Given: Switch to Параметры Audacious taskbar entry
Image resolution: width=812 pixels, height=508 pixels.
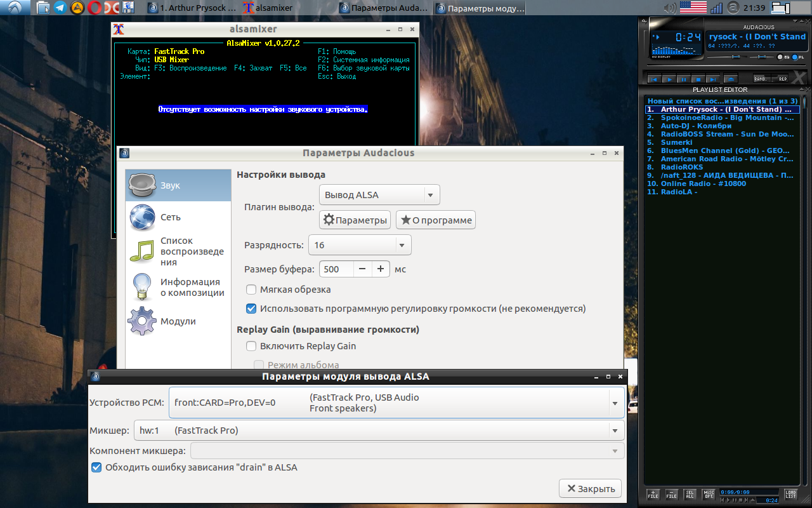Looking at the screenshot, I should [384, 8].
